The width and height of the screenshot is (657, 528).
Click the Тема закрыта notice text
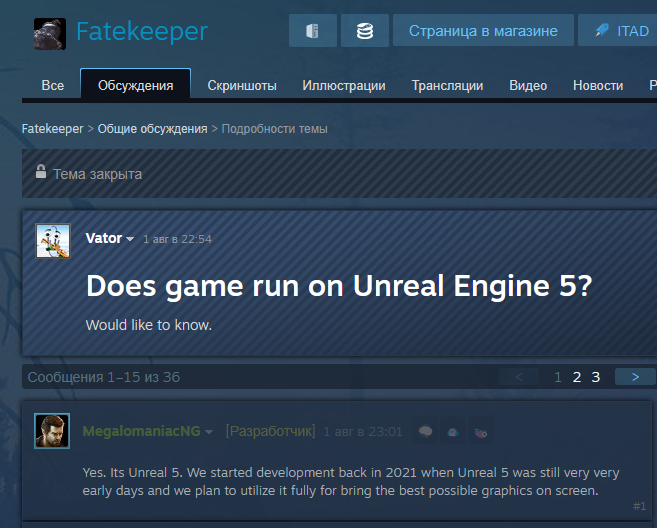97,174
